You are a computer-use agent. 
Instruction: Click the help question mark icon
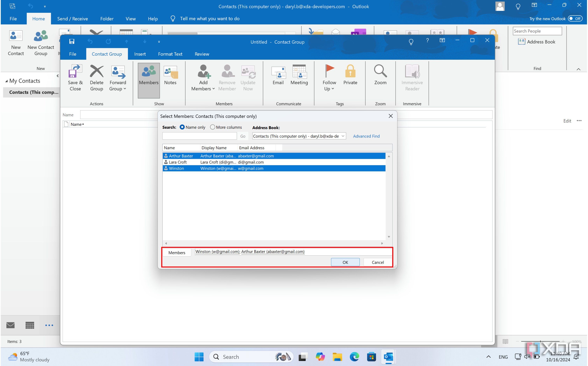[427, 40]
